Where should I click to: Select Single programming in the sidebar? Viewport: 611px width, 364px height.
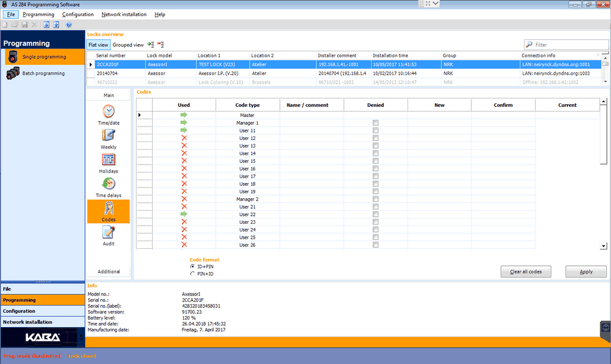click(45, 57)
